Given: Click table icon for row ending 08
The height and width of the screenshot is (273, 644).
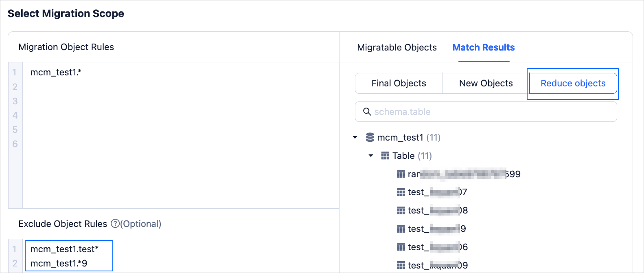Looking at the screenshot, I should (401, 210).
